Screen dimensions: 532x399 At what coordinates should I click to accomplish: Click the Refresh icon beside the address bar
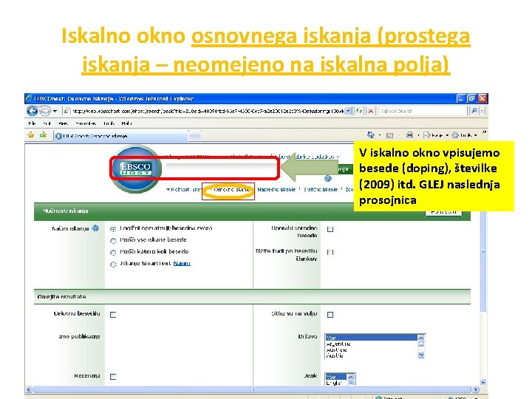pyautogui.click(x=359, y=111)
